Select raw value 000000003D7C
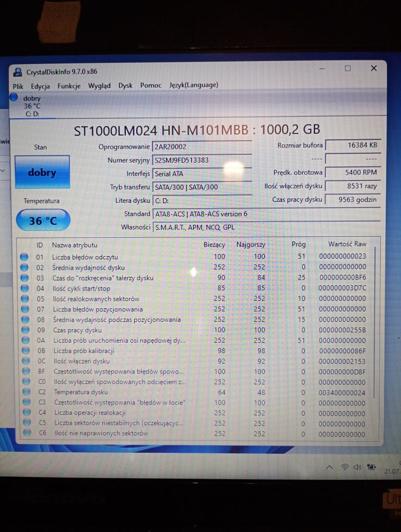401x532 pixels. coord(342,288)
